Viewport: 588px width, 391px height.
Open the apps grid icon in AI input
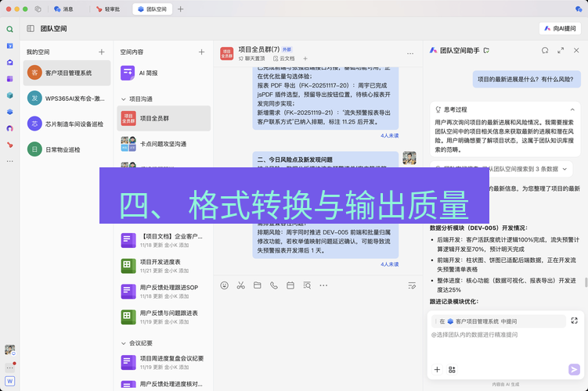tap(452, 370)
